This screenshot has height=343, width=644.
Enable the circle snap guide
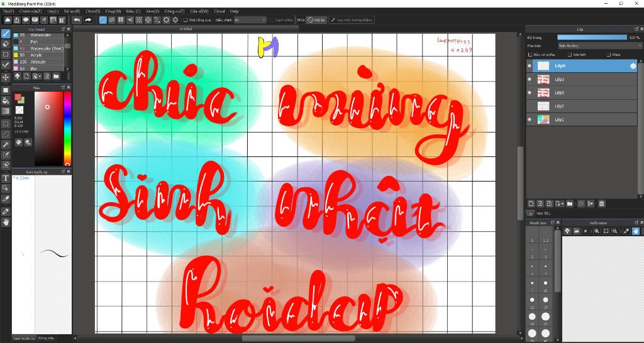[x=148, y=19]
